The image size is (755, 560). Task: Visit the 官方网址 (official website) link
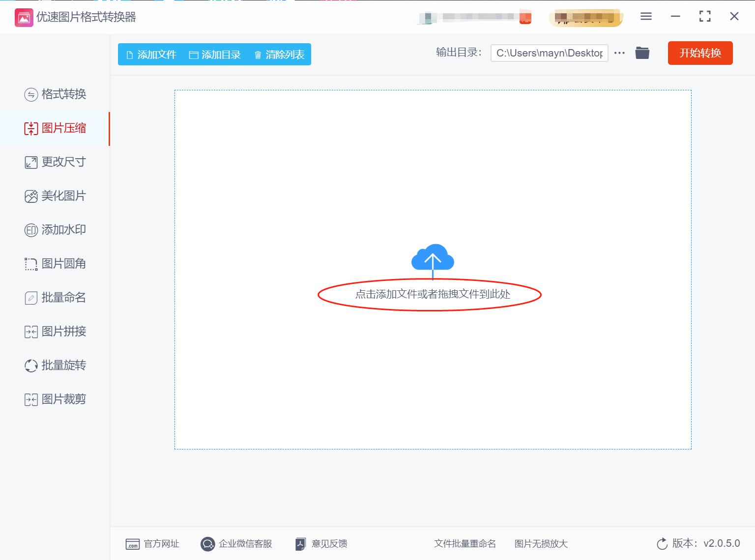coord(152,544)
